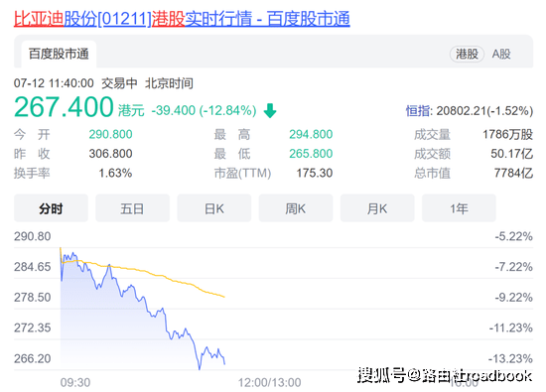Click the 267.400 current price
Image resolution: width=546 pixels, height=392 pixels.
pyautogui.click(x=64, y=107)
